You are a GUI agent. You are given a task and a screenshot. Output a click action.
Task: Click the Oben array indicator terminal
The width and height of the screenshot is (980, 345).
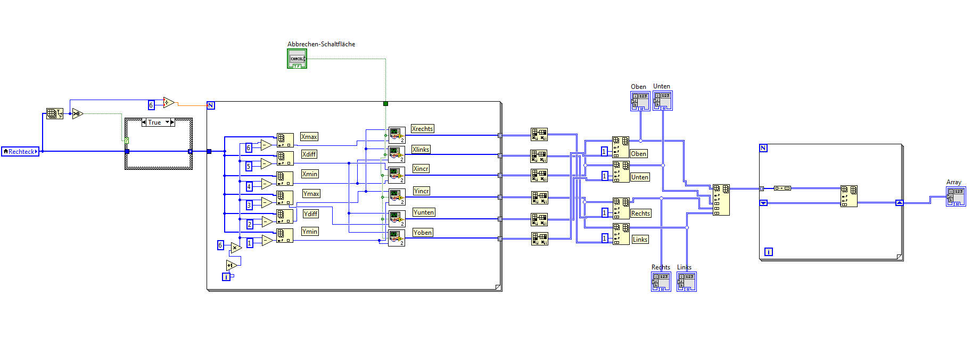coord(640,101)
